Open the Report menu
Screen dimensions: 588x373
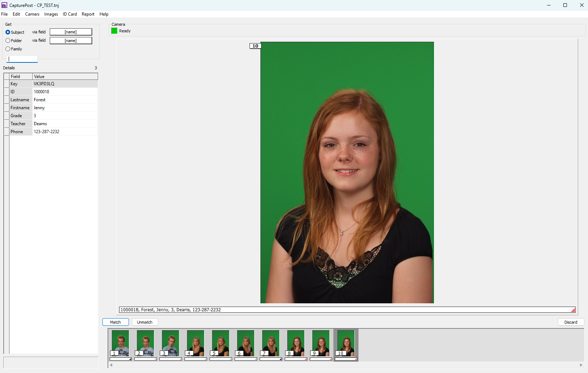[x=88, y=14]
